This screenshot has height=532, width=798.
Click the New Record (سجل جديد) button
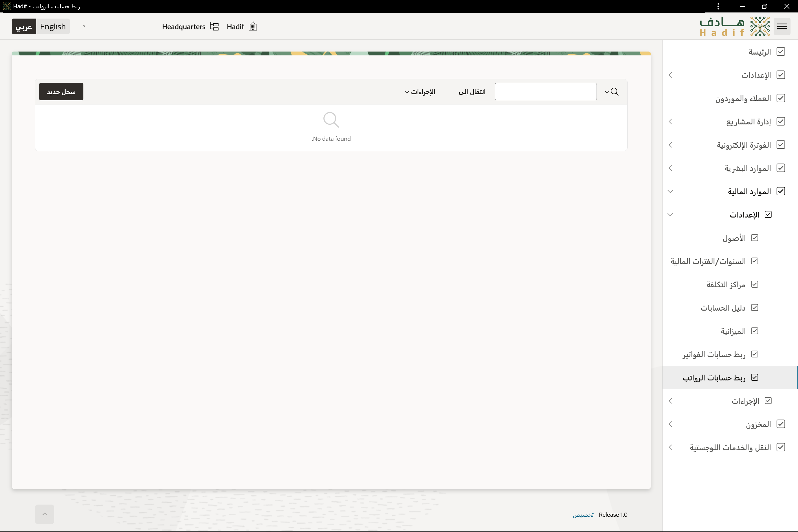(61, 92)
